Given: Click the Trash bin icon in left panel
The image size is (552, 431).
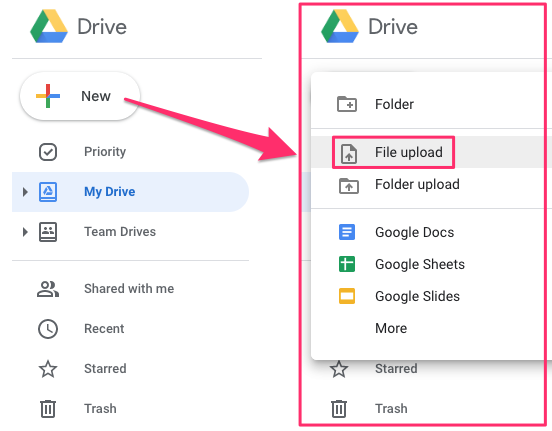Looking at the screenshot, I should pos(48,409).
